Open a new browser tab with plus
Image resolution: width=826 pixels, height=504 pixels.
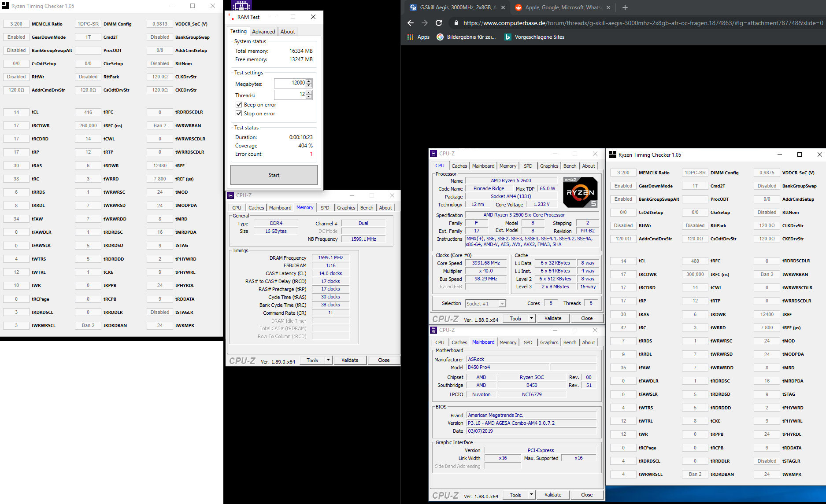tap(625, 7)
